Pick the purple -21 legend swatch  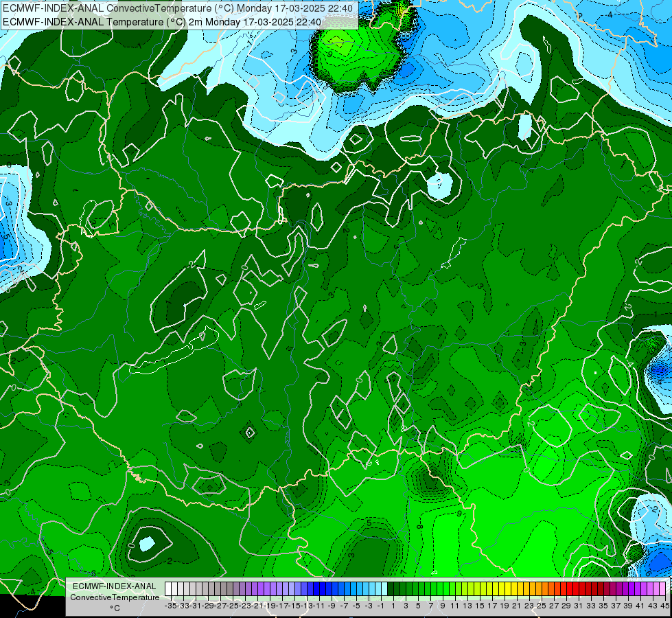pos(255,589)
